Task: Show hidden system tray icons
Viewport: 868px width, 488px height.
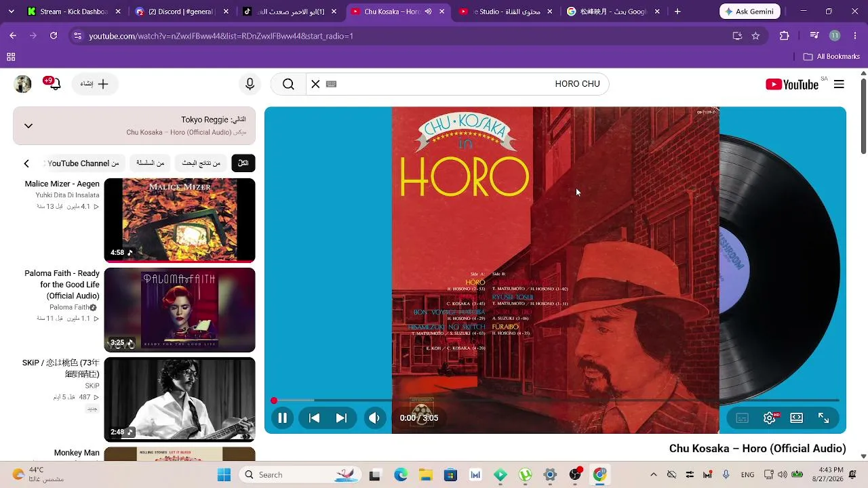Action: pos(654,474)
